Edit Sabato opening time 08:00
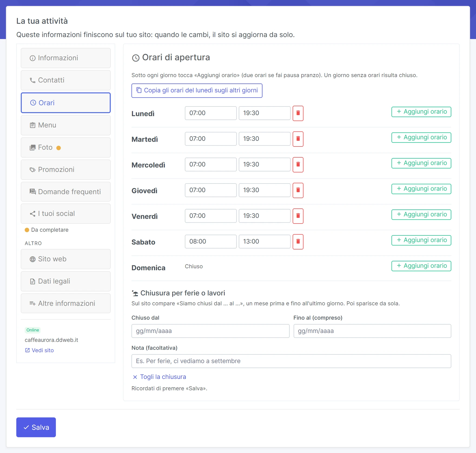Image resolution: width=476 pixels, height=453 pixels. tap(211, 241)
